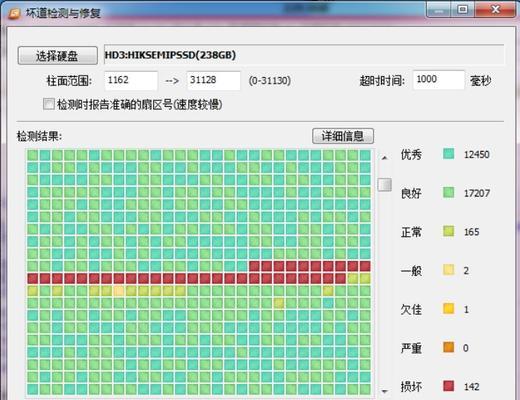
Task: Click the 选择硬盘 button
Action: click(x=58, y=55)
